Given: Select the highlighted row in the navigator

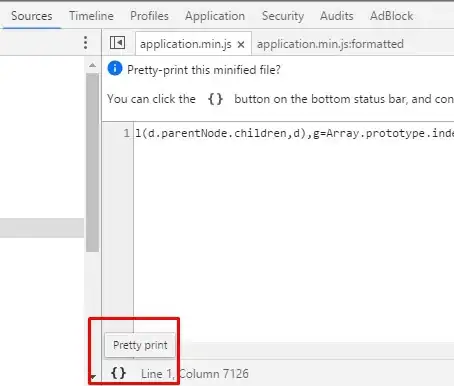Looking at the screenshot, I should [x=42, y=228].
